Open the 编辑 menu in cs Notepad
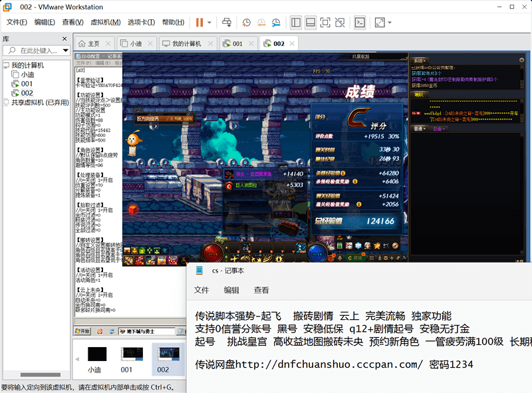Image resolution: width=532 pixels, height=393 pixels. click(x=231, y=290)
